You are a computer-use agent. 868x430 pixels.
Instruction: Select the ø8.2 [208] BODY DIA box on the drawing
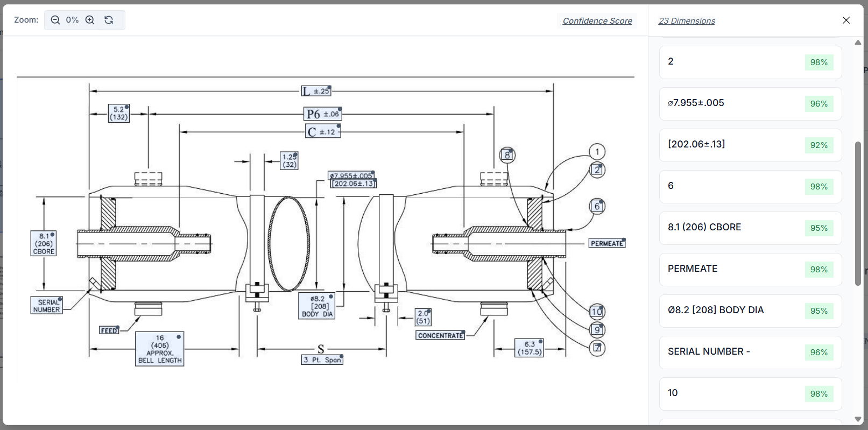click(317, 306)
